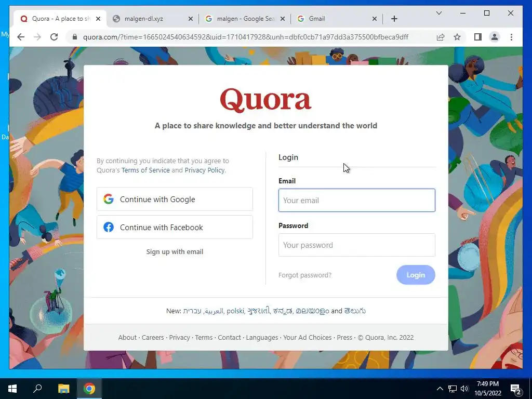Screen dimensions: 532x399
Task: Focus the Your email field
Action: point(356,200)
